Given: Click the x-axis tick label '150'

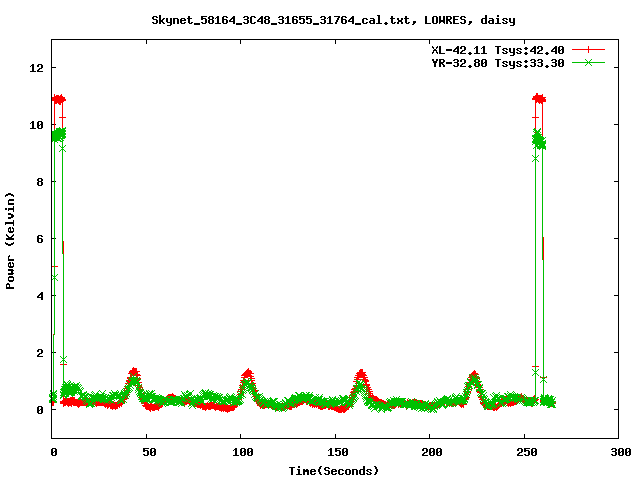Looking at the screenshot, I should pos(338,452).
